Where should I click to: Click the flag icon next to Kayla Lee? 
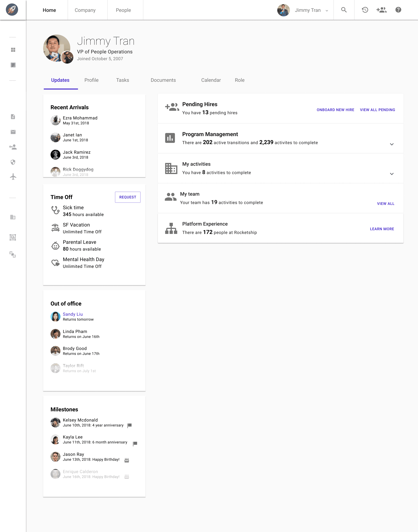click(135, 444)
